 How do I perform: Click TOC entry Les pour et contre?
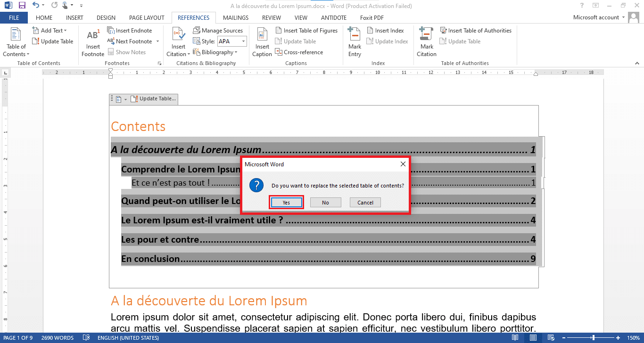(x=328, y=239)
